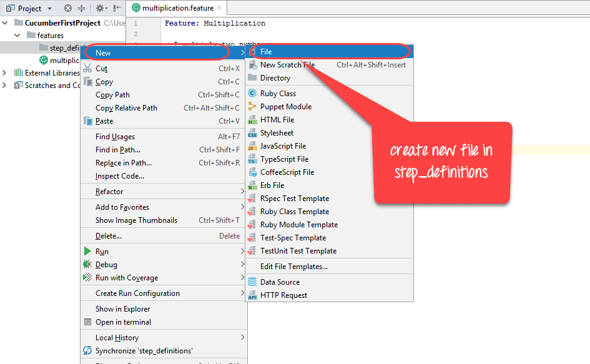Switch to multiplication.feature editor tab

[177, 8]
